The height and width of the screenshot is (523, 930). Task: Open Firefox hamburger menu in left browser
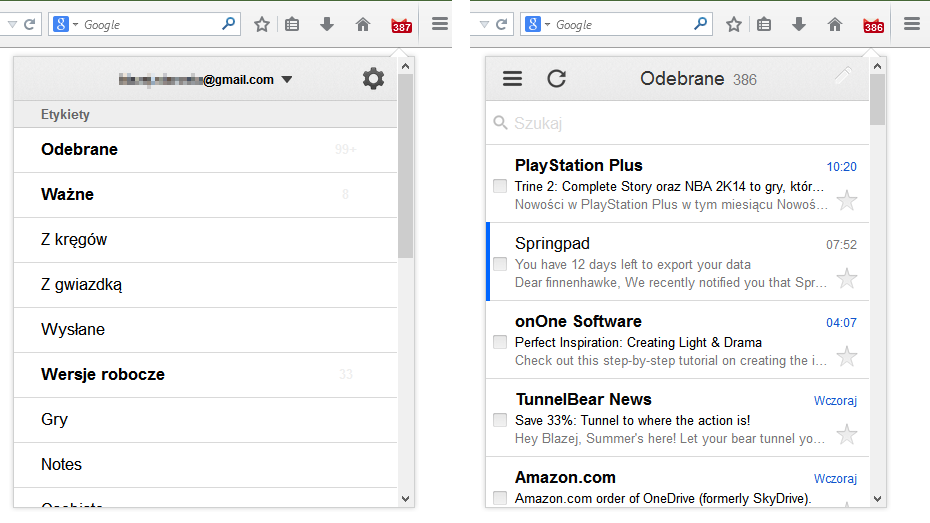(439, 24)
